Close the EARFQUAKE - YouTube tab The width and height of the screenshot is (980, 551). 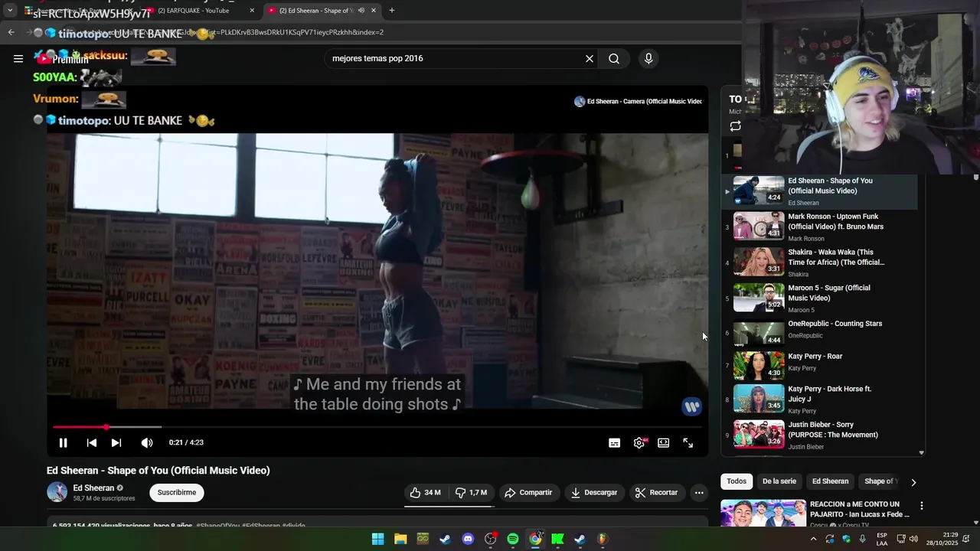coord(252,11)
